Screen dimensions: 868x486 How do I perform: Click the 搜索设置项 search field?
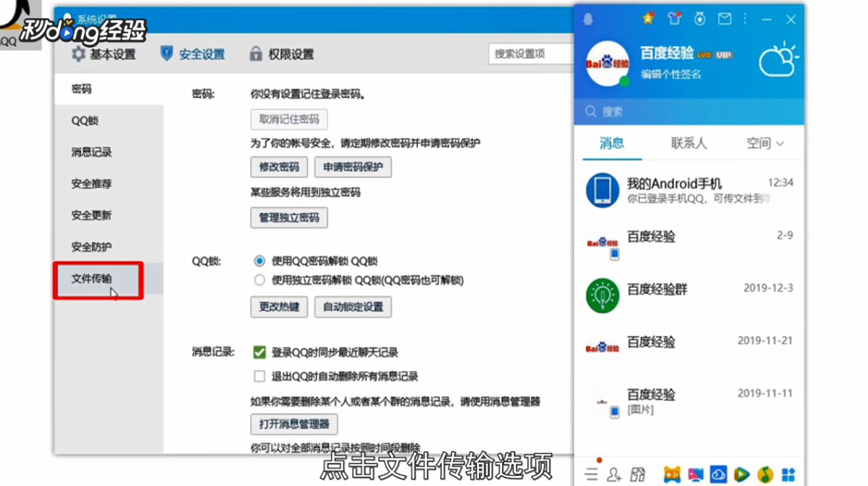pos(531,54)
